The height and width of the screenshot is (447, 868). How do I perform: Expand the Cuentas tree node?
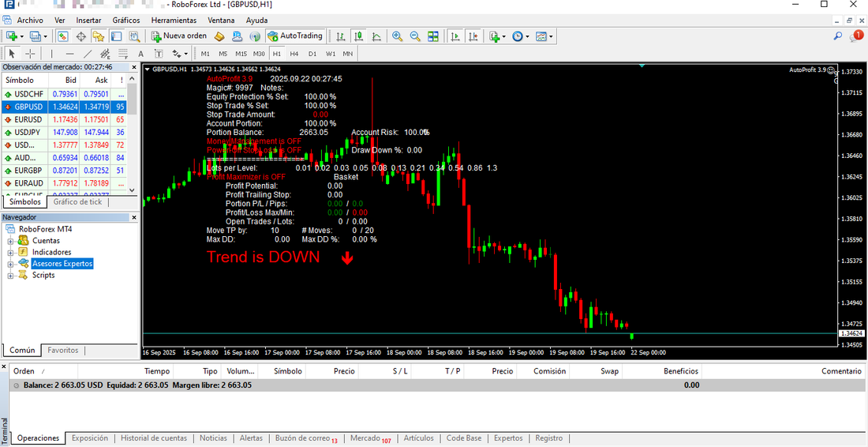[x=10, y=241]
